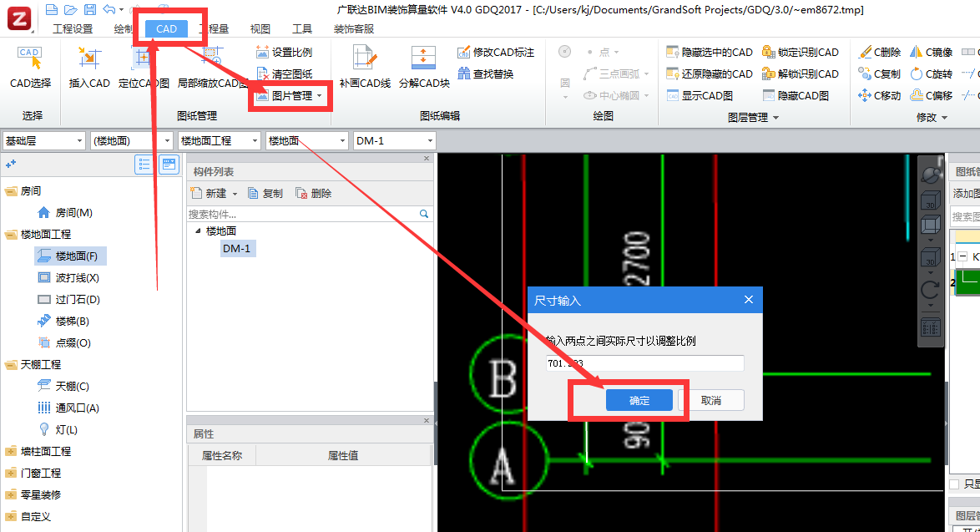980x532 pixels.
Task: Open the 工程设置 ribbon tab
Action: click(73, 28)
